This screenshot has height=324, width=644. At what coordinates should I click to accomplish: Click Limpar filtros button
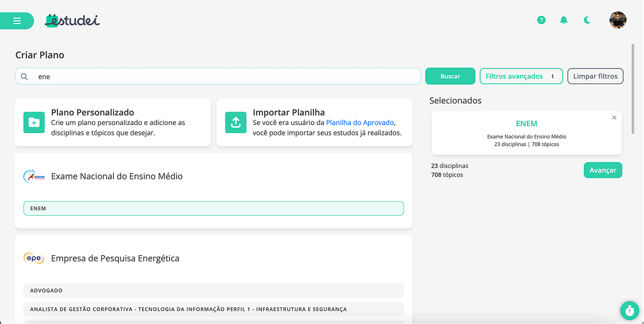click(595, 76)
